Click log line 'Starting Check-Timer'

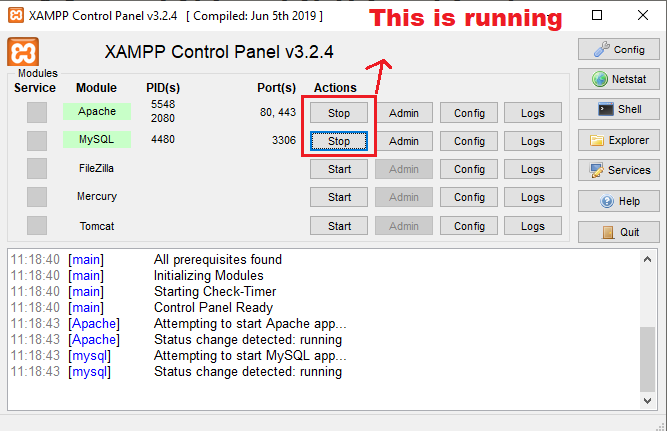point(215,291)
